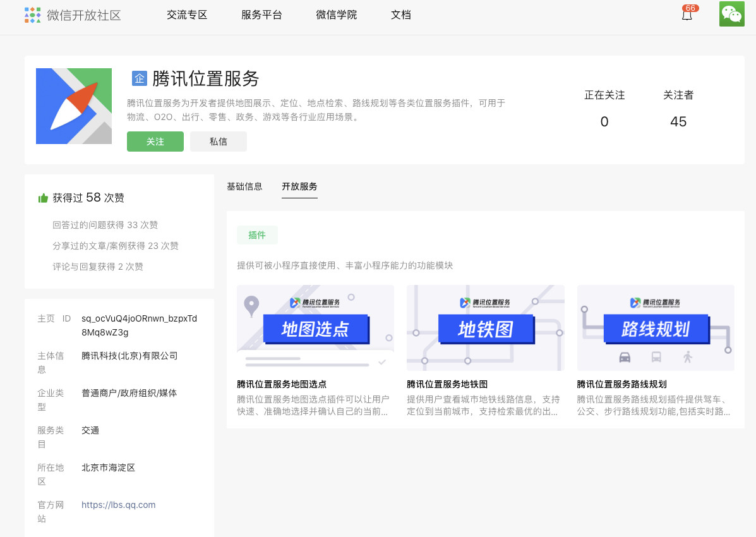This screenshot has width=756, height=537.
Task: Click the 路线规划 plugin description text
Action: click(x=654, y=406)
